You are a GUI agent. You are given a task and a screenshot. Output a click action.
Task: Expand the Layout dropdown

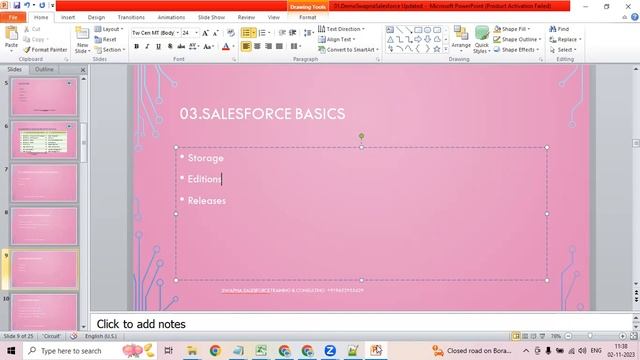pyautogui.click(x=109, y=29)
